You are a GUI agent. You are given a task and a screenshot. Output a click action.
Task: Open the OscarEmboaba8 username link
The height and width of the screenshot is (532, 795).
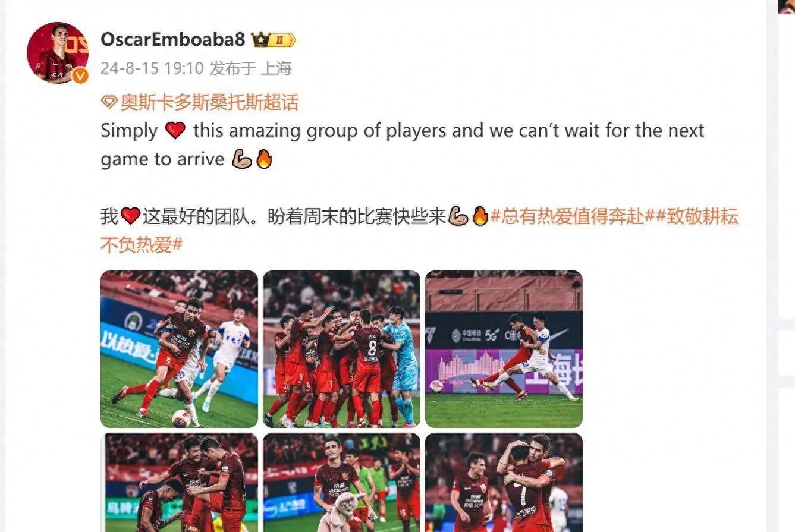[x=172, y=39]
